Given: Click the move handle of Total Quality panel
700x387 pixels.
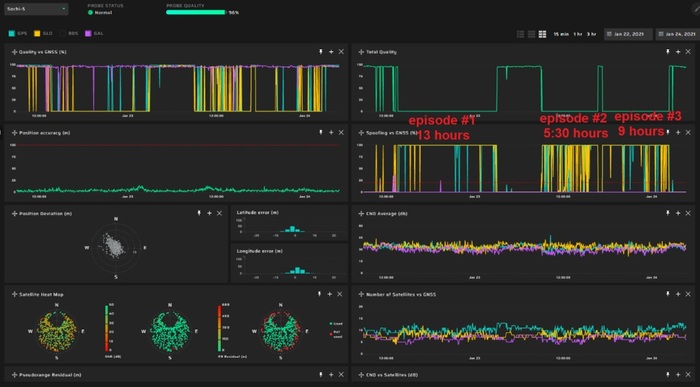Looking at the screenshot, I should pyautogui.click(x=361, y=52).
